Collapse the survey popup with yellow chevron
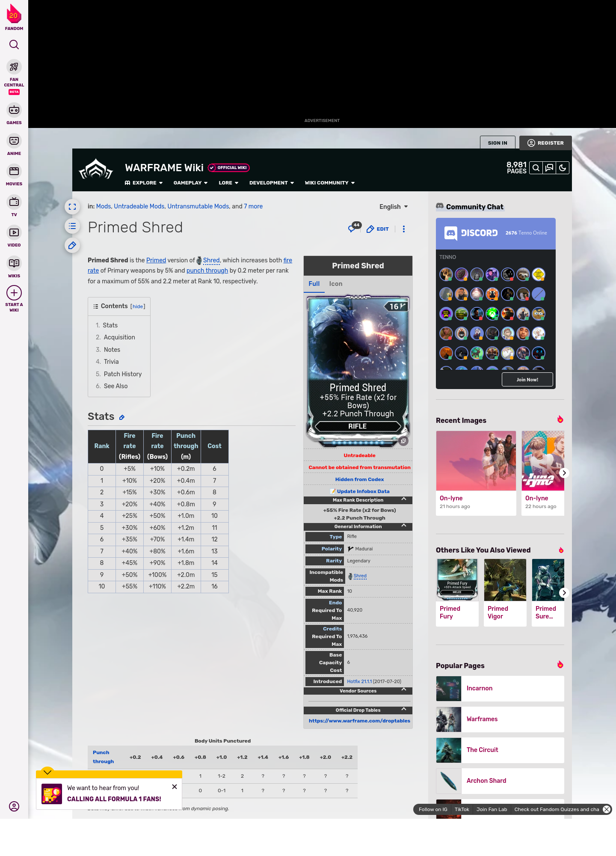Screen dimensions: 616x856 pyautogui.click(x=47, y=772)
